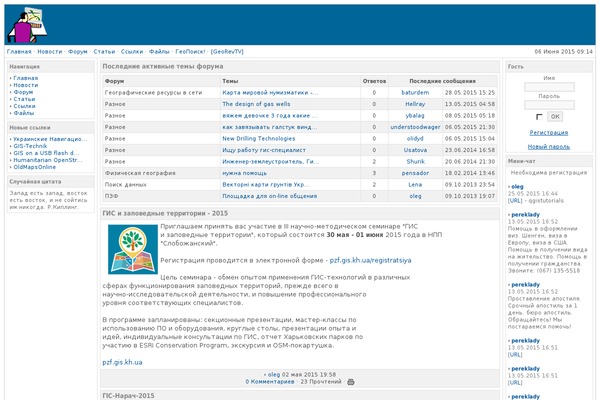Open 0 Комментариев link under article
Viewport: 600px width, 400px height.
click(270, 382)
